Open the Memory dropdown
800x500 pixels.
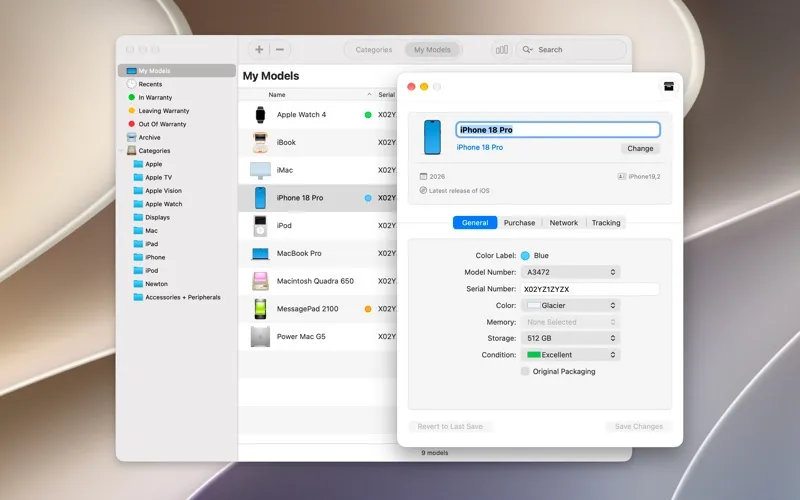point(570,322)
